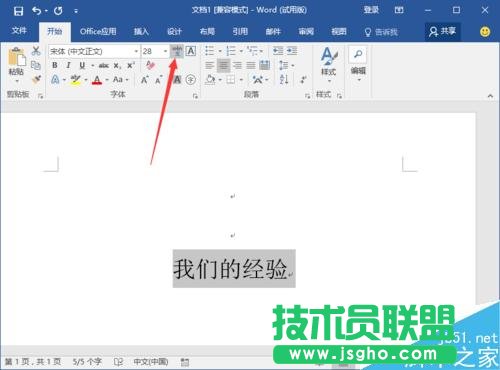
Task: Click the font size field showing 28
Action: [x=152, y=51]
